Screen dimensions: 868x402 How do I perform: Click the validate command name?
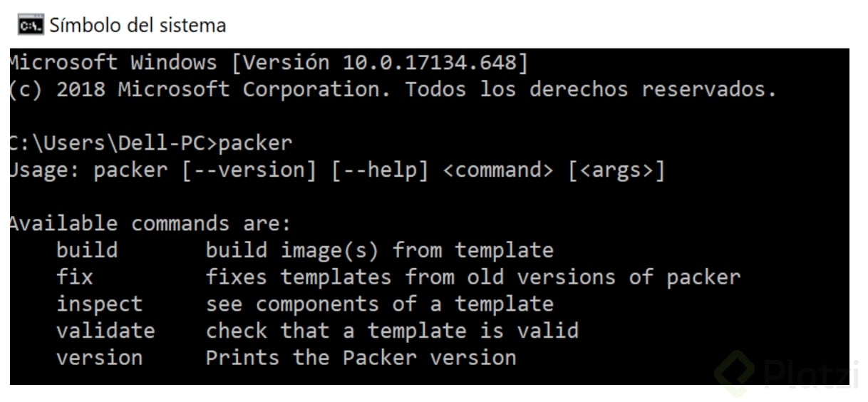tap(105, 331)
